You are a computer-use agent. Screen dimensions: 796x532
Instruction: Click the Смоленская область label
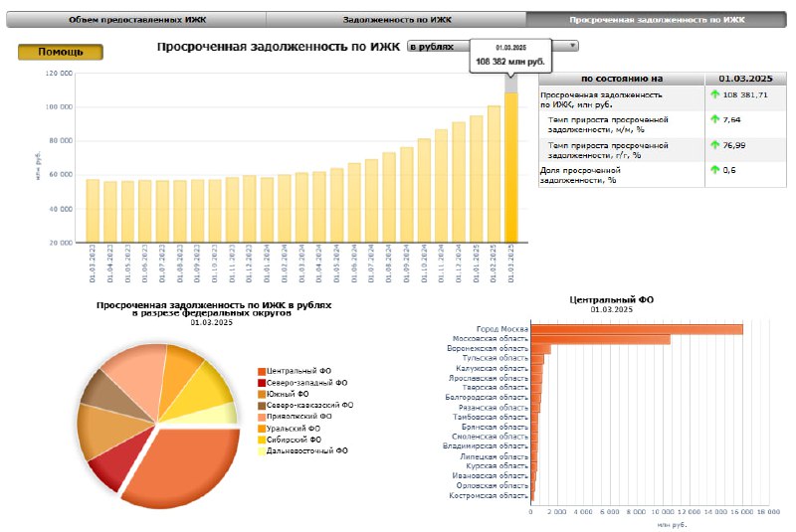click(x=490, y=437)
